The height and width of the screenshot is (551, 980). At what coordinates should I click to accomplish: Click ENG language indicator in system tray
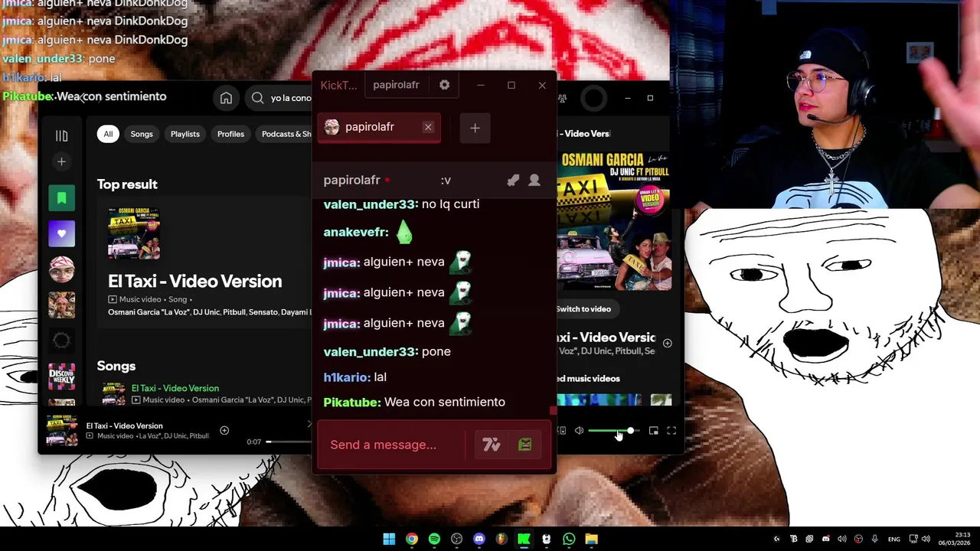click(893, 539)
